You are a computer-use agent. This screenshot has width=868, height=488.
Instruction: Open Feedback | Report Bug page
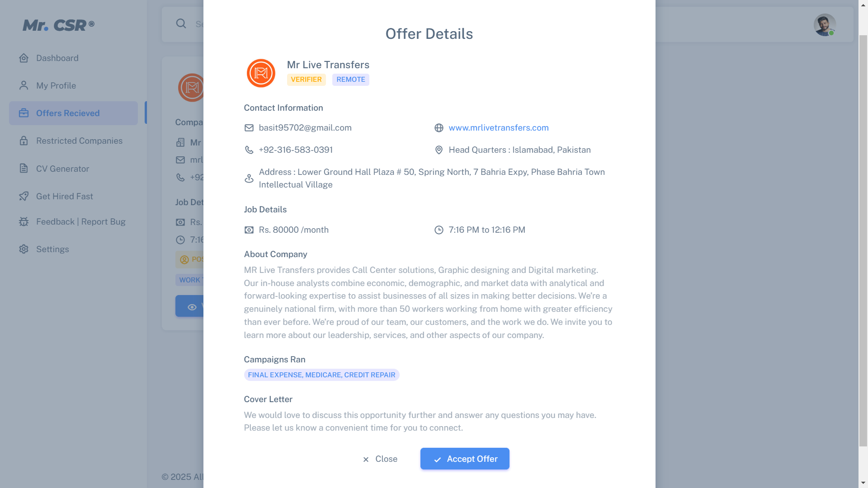[80, 222]
